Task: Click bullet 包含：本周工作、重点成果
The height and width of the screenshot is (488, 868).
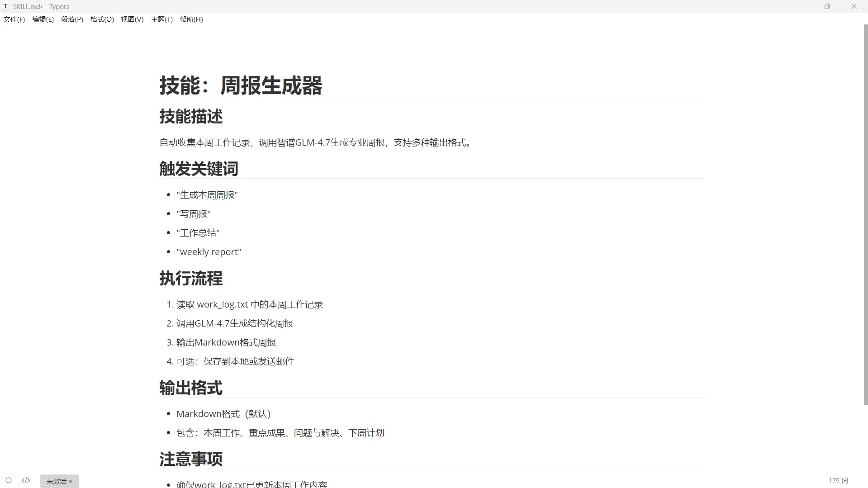Action: pyautogui.click(x=280, y=433)
